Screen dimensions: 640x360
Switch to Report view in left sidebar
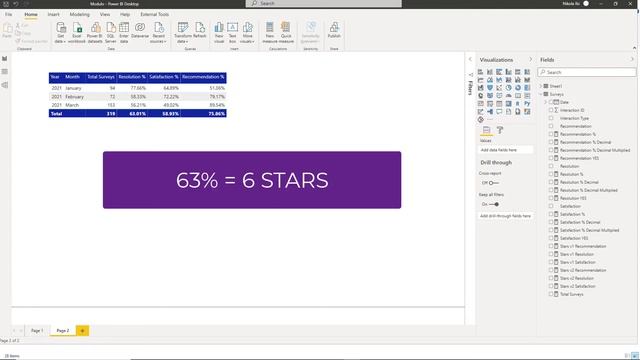click(x=5, y=59)
